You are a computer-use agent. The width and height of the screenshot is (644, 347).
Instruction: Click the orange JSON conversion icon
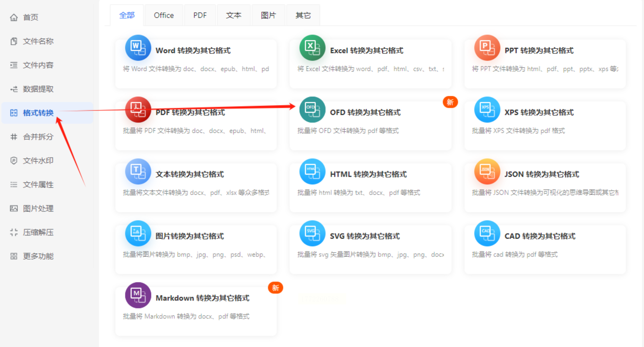click(x=487, y=172)
